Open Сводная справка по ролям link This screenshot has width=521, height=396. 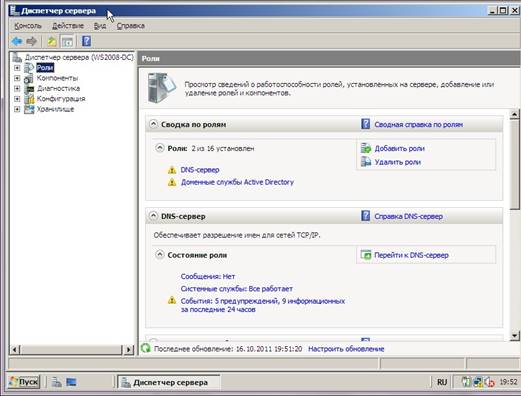click(419, 124)
